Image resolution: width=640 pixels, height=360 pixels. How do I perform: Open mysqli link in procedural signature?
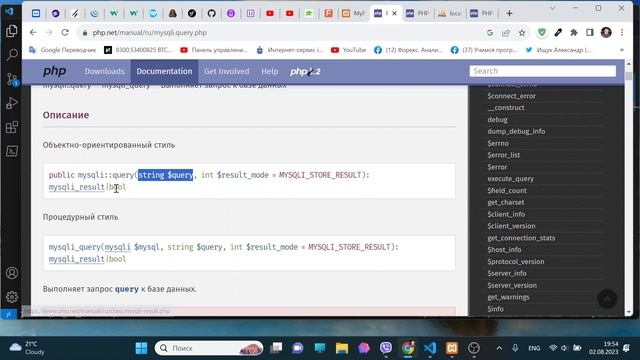(118, 247)
